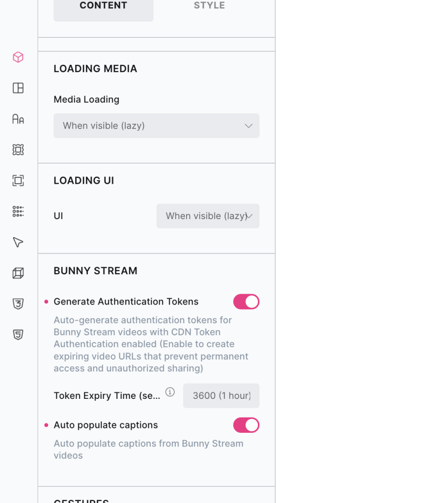Image resolution: width=448 pixels, height=503 pixels.
Task: Open the split-layout panel icon in sidebar
Action: [x=18, y=88]
